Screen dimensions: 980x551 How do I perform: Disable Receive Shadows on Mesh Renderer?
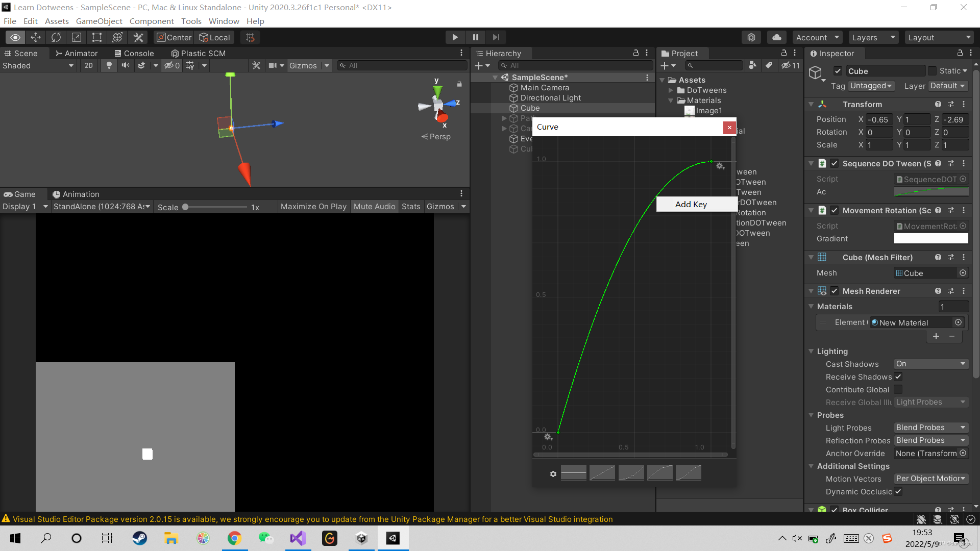point(898,377)
